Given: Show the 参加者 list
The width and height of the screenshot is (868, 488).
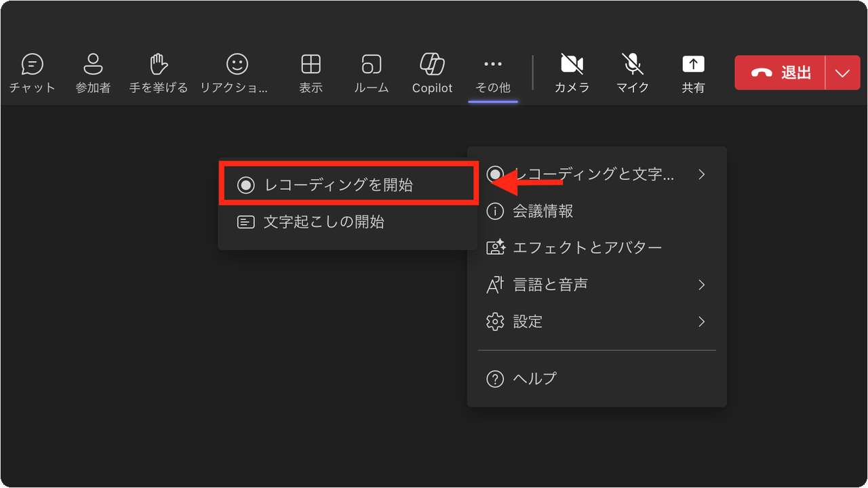Looking at the screenshot, I should pyautogui.click(x=93, y=73).
